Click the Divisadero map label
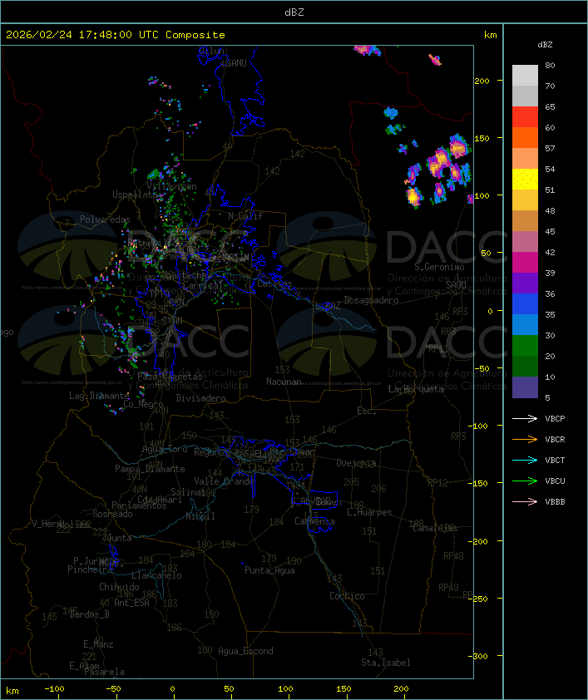The height and width of the screenshot is (700, 588). click(x=201, y=398)
